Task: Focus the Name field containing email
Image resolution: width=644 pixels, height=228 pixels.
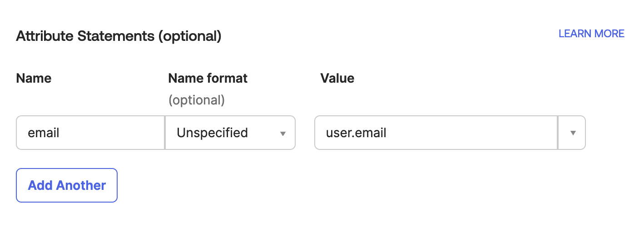Action: click(90, 133)
